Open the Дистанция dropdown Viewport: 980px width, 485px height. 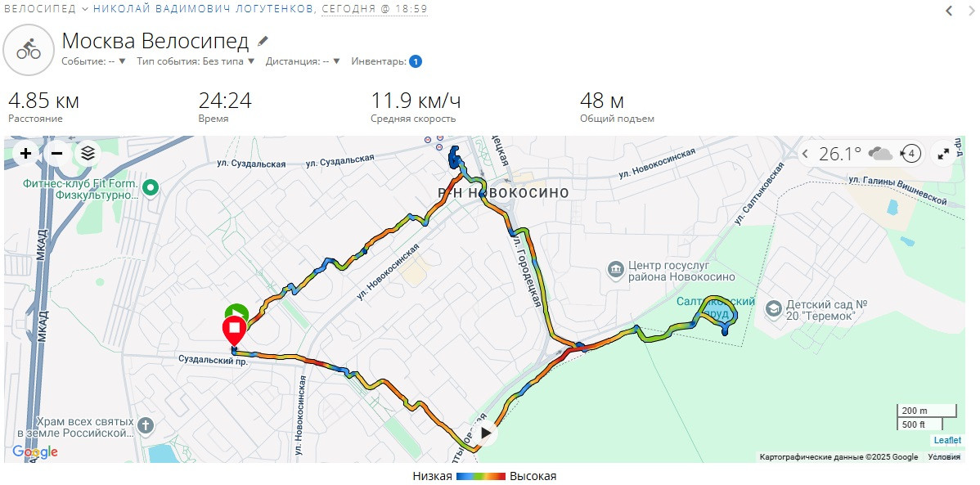[303, 61]
